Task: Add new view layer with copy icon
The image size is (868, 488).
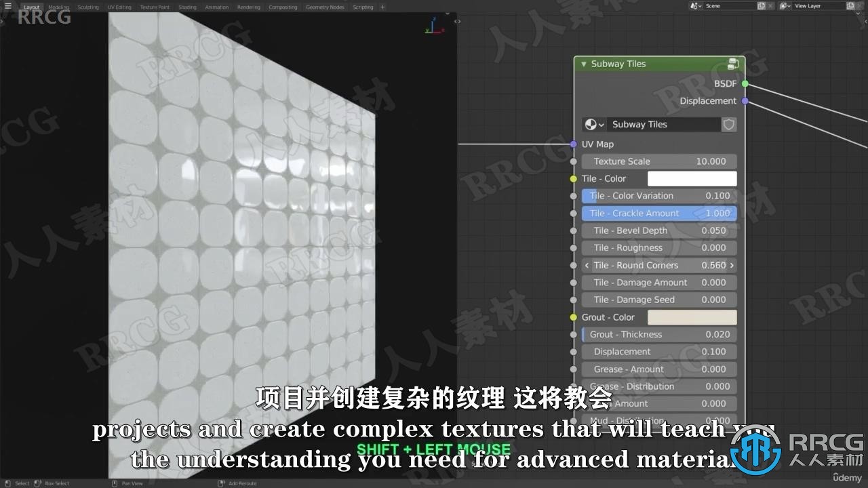Action: [850, 5]
